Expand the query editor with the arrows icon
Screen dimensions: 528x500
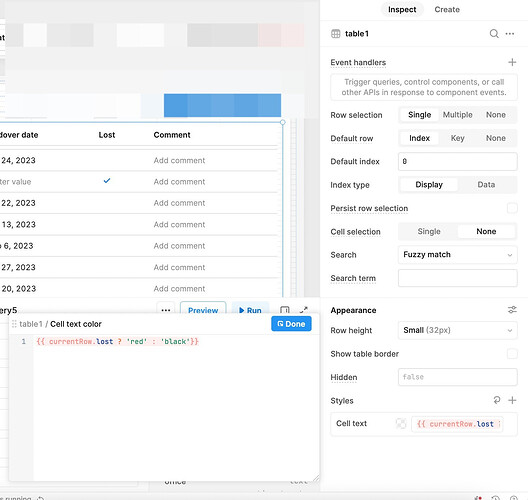[304, 310]
